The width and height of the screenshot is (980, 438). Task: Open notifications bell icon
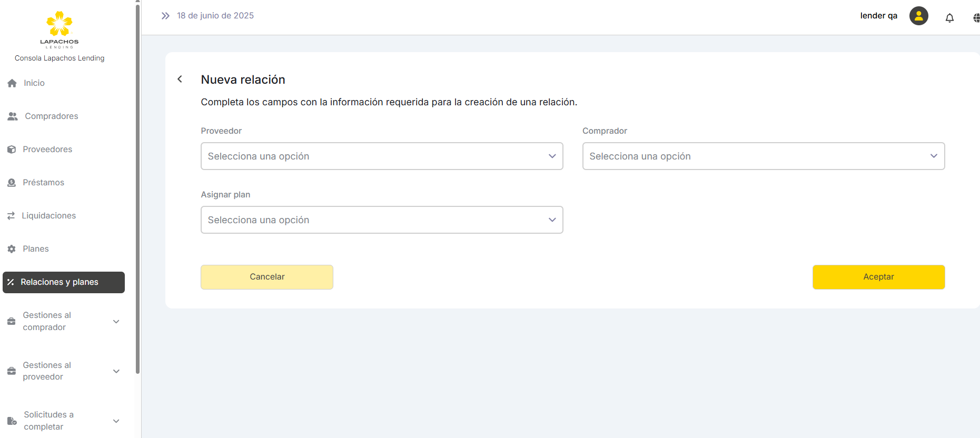tap(949, 18)
